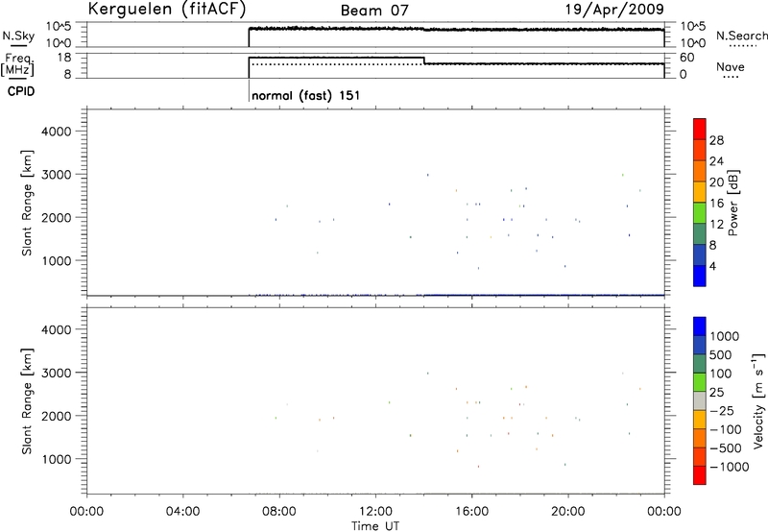Select the '16:00' time tick label
The width and height of the screenshot is (768, 532).
tap(471, 512)
